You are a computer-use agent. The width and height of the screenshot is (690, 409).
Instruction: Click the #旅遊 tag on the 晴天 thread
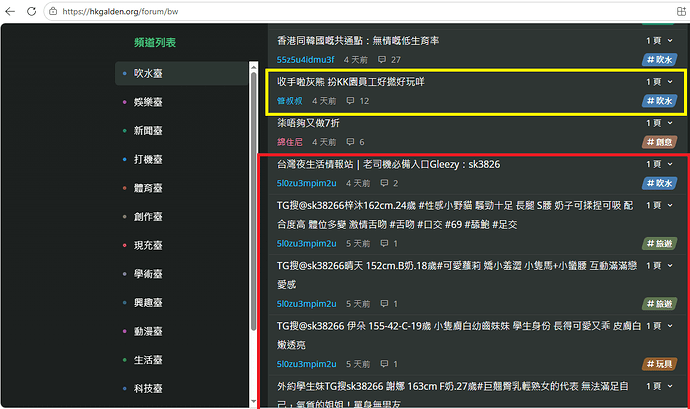click(659, 304)
